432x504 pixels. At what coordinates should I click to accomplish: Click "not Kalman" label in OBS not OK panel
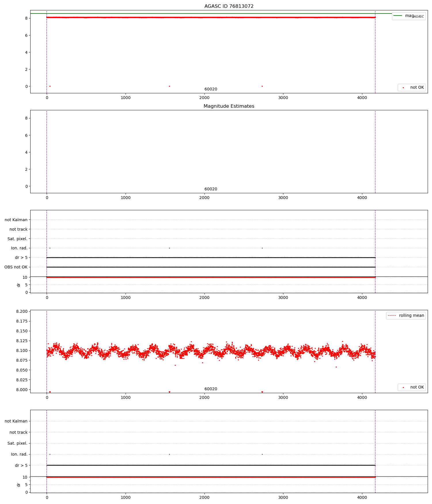[16, 220]
